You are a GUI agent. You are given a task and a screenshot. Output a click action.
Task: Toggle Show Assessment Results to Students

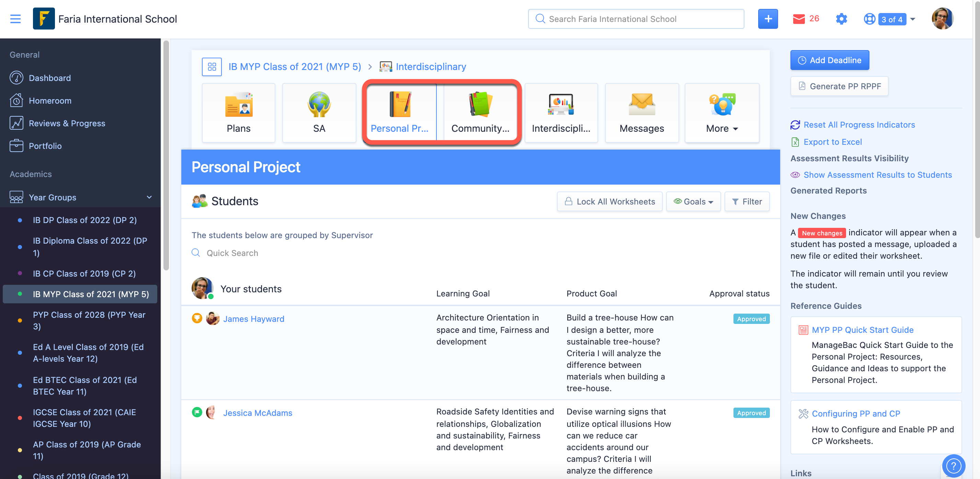pyautogui.click(x=877, y=175)
